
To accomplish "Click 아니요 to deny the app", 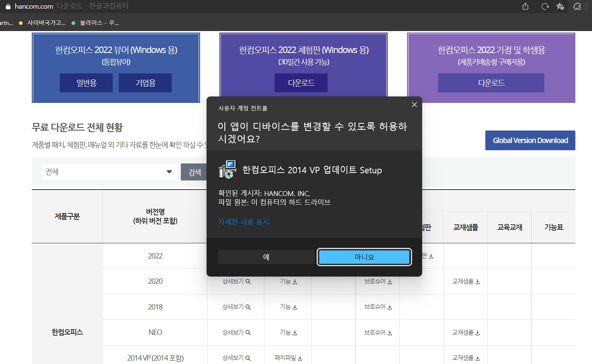I will point(364,257).
